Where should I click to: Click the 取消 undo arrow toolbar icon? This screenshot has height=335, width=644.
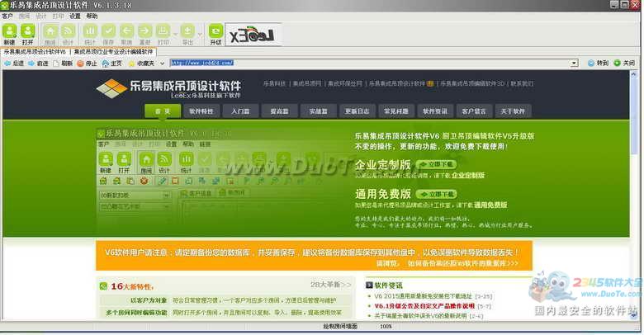(x=126, y=35)
